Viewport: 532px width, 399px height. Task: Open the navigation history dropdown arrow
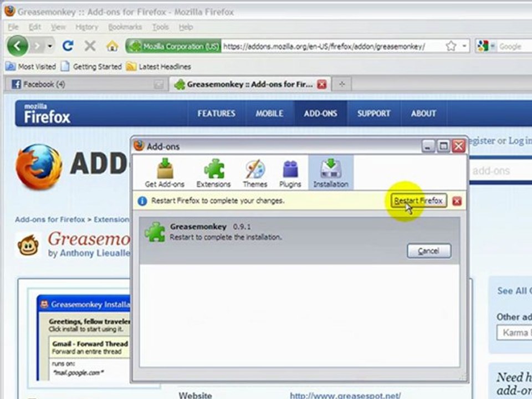[50, 46]
